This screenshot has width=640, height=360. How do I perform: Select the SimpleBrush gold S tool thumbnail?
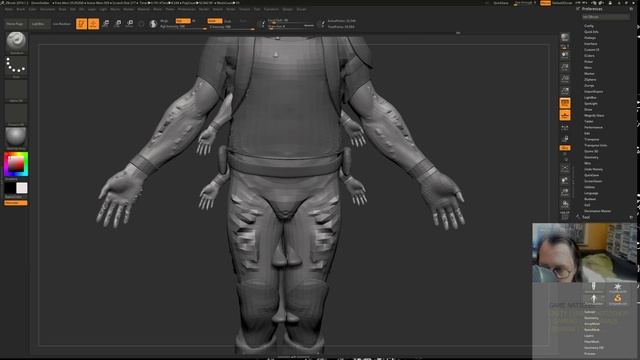618,299
